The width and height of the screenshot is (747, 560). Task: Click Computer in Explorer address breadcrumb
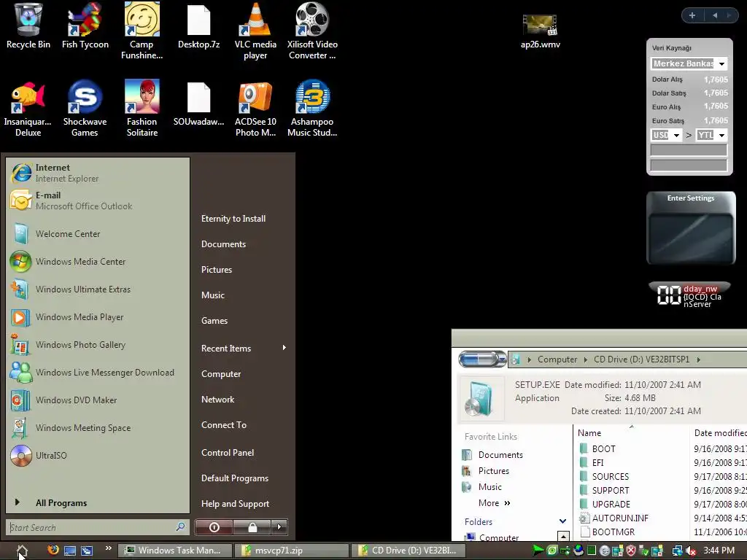coord(557,359)
